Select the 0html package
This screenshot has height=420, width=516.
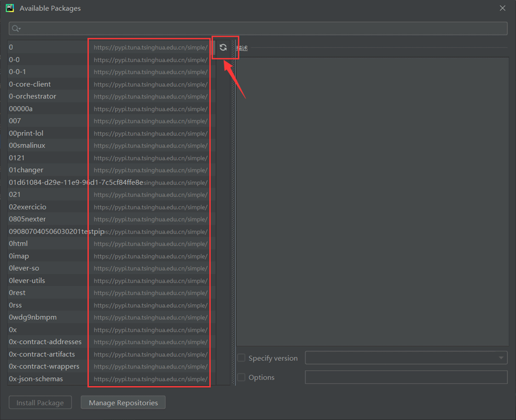tap(19, 243)
